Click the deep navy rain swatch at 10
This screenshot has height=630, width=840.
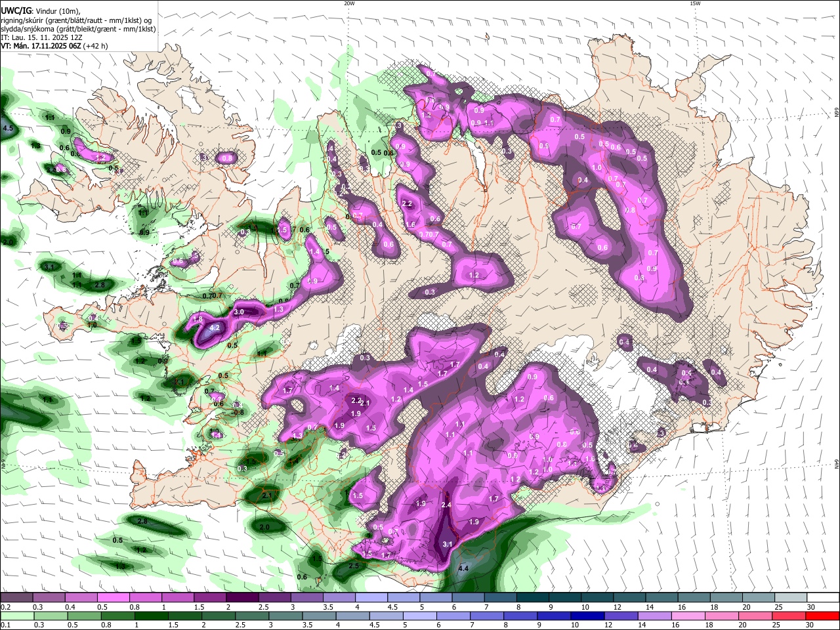coord(587,616)
